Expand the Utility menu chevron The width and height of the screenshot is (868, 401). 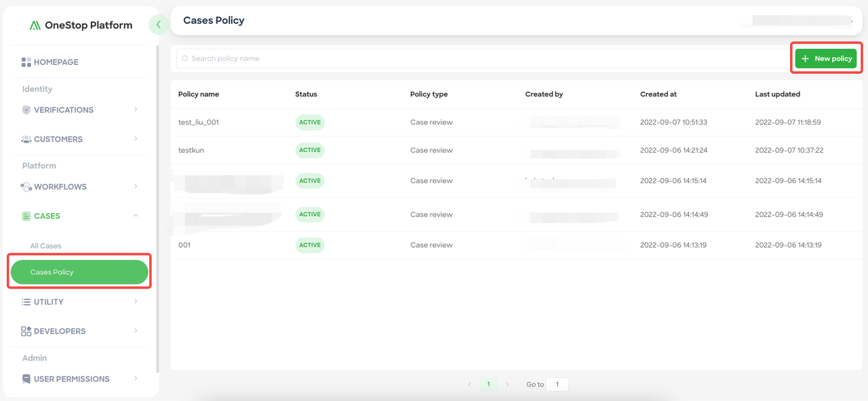coord(136,301)
